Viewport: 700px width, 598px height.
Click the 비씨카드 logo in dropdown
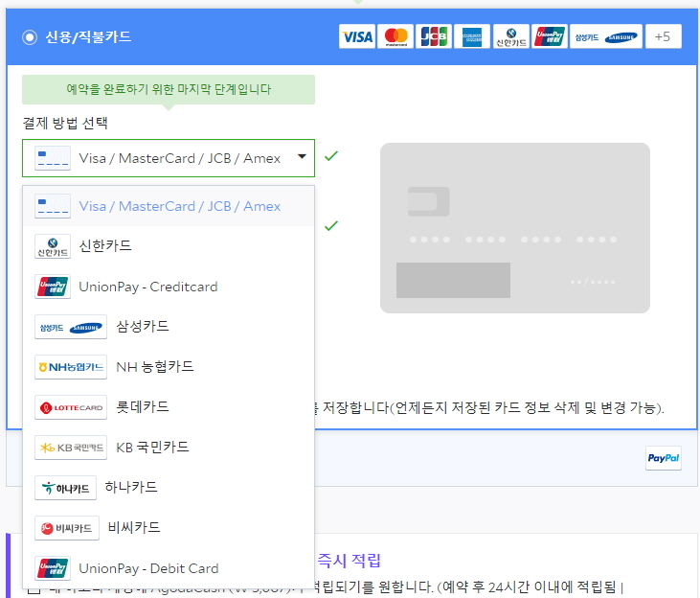coord(67,528)
